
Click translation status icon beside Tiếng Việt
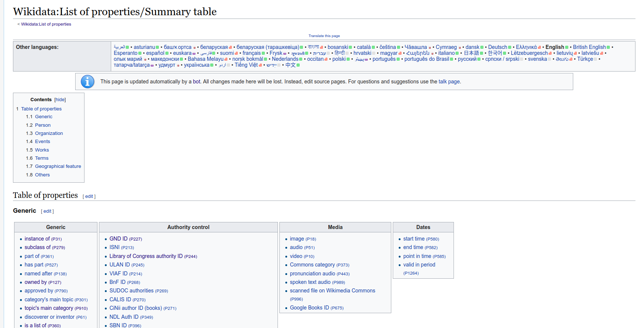pyautogui.click(x=260, y=65)
